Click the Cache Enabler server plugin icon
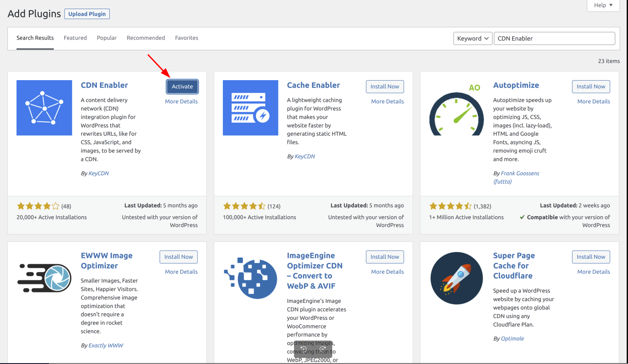Screen dimensions: 628x364 point(250,108)
